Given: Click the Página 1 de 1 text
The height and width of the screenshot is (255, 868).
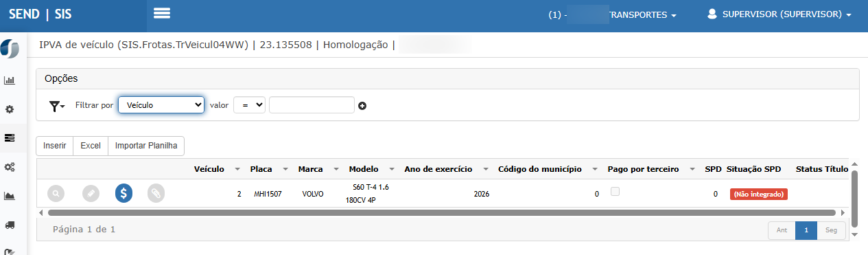Looking at the screenshot, I should coord(84,230).
